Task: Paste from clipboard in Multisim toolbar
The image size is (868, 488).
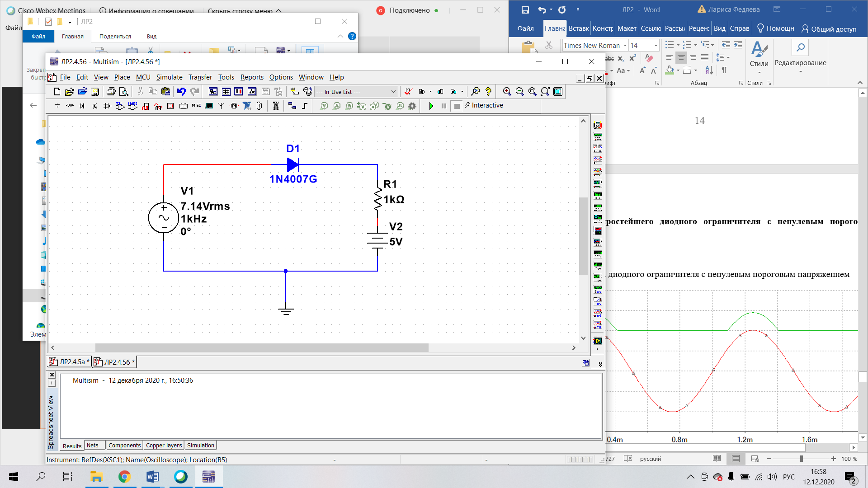Action: tap(165, 92)
